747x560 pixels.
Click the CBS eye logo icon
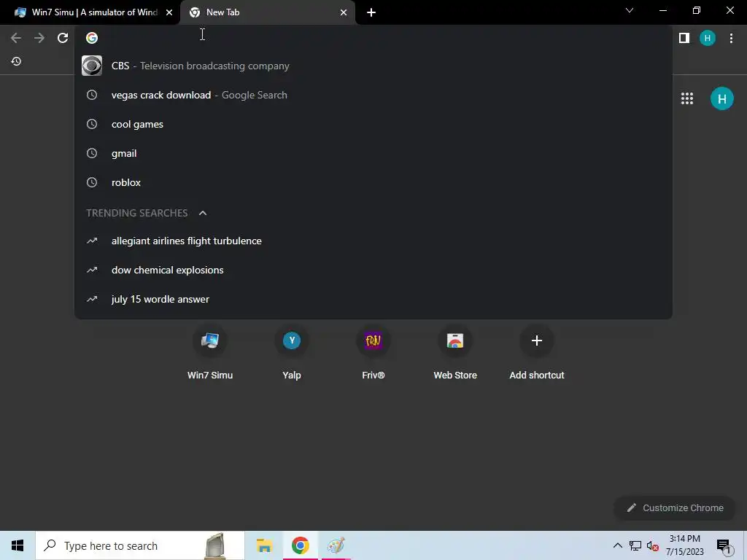point(92,66)
